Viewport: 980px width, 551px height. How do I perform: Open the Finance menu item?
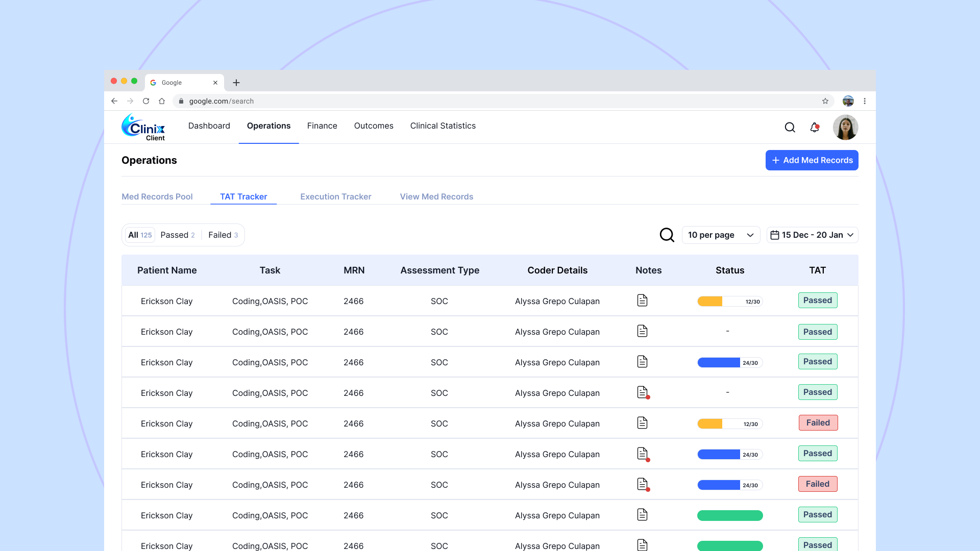(322, 126)
